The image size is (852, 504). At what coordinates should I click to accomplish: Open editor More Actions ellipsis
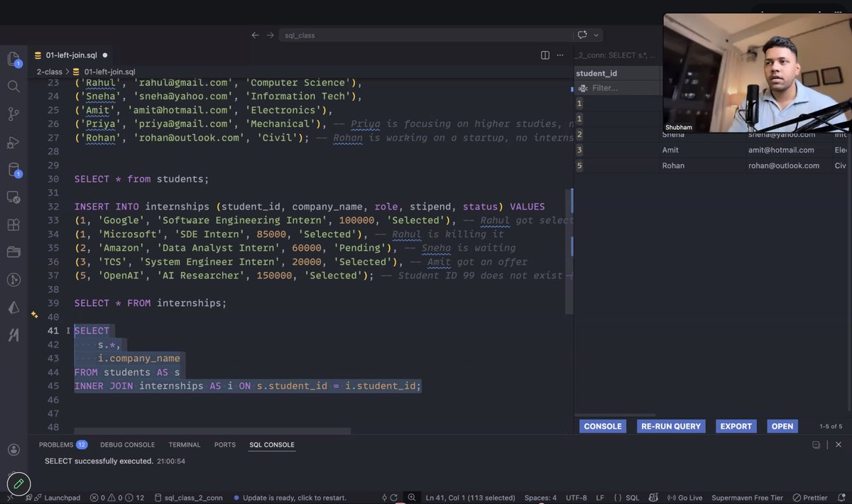[561, 55]
